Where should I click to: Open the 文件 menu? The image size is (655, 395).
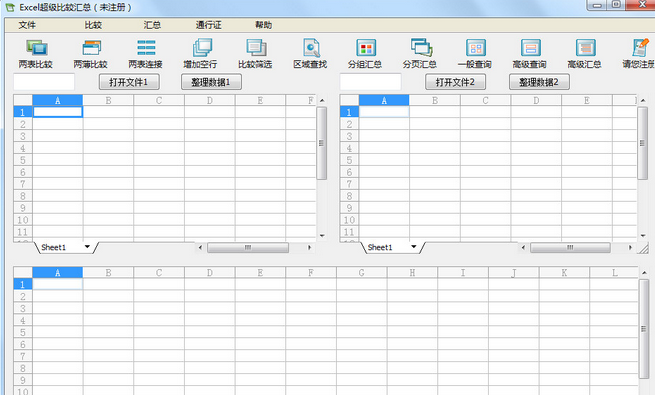coord(27,25)
